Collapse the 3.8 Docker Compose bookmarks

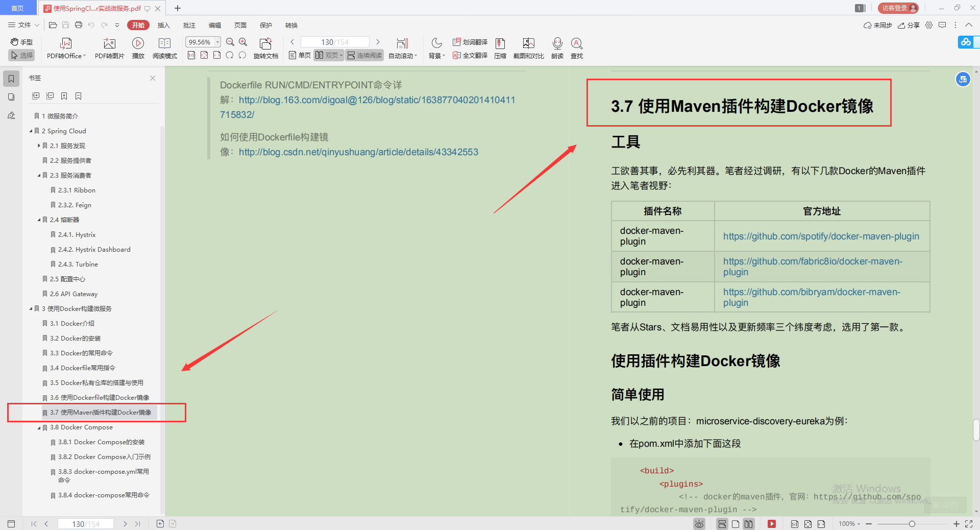point(38,427)
